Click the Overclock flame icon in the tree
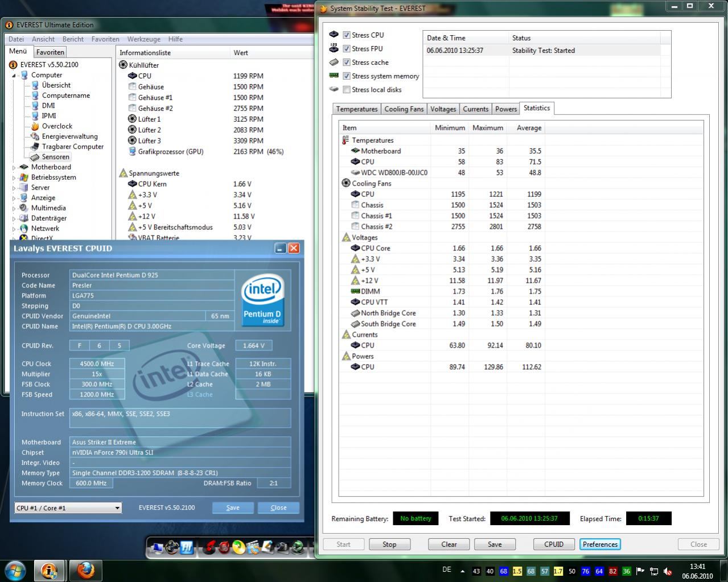The image size is (728, 582). coord(35,126)
